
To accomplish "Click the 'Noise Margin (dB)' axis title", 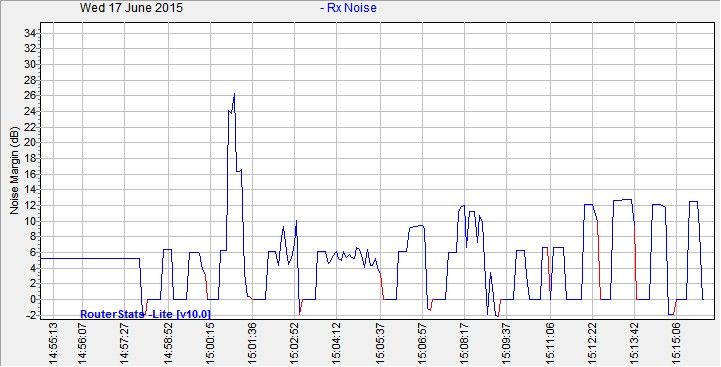I will click(x=14, y=170).
